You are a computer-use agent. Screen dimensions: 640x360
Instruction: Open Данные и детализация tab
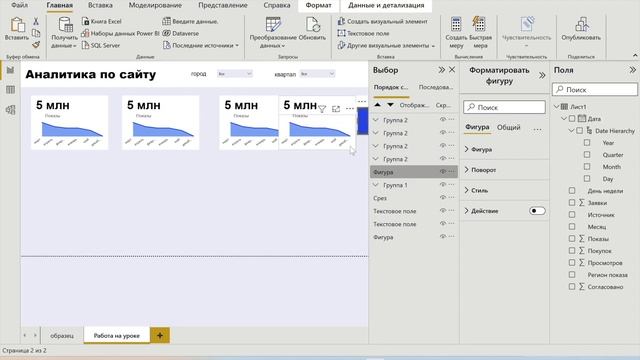click(x=386, y=5)
